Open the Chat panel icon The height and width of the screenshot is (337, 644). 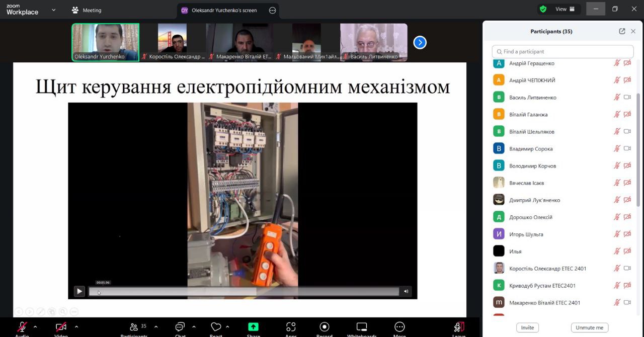tap(180, 327)
